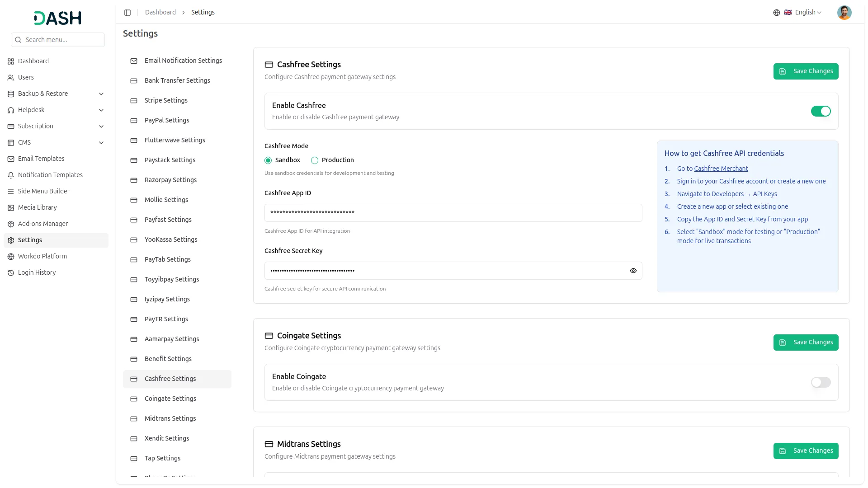
Task: Open Toyyibpay Settings section
Action: (x=177, y=280)
